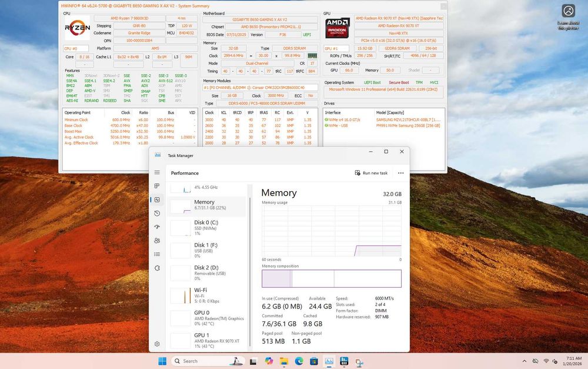Open Memory Modules DIMM dropdown in HWiNFO
Screen dimensions: 588x369
pyautogui.click(x=260, y=88)
